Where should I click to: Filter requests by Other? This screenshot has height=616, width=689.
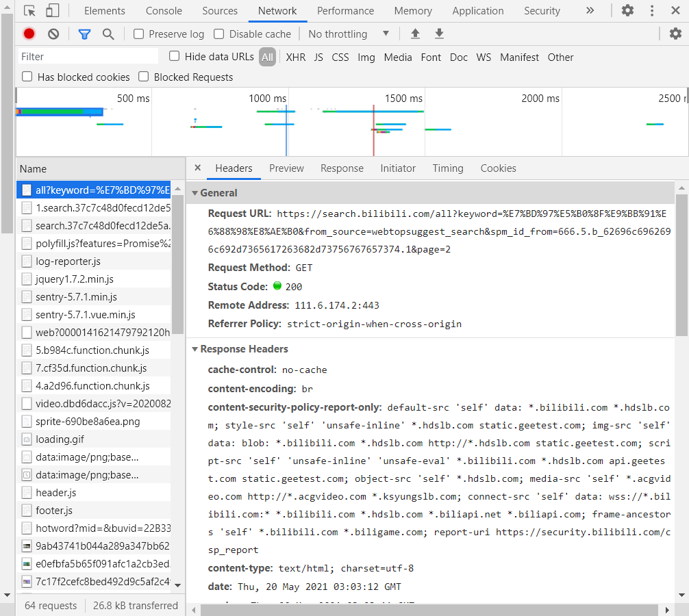click(x=560, y=57)
